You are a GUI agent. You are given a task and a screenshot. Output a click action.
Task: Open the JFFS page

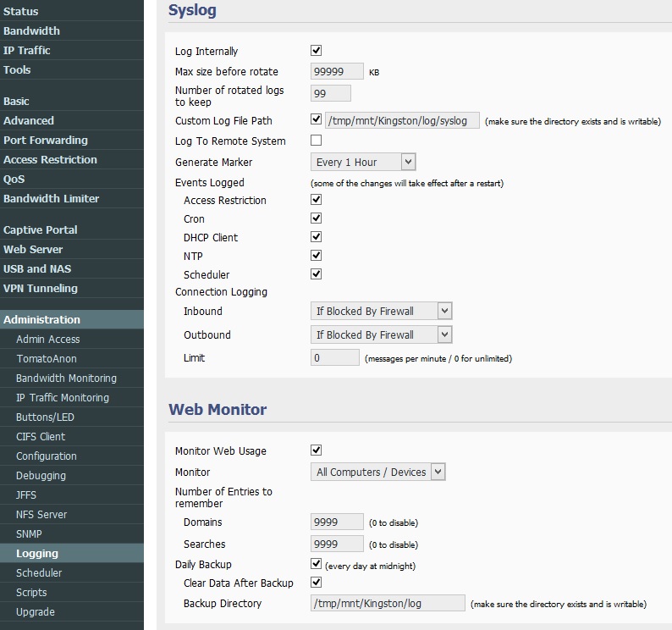pyautogui.click(x=72, y=495)
